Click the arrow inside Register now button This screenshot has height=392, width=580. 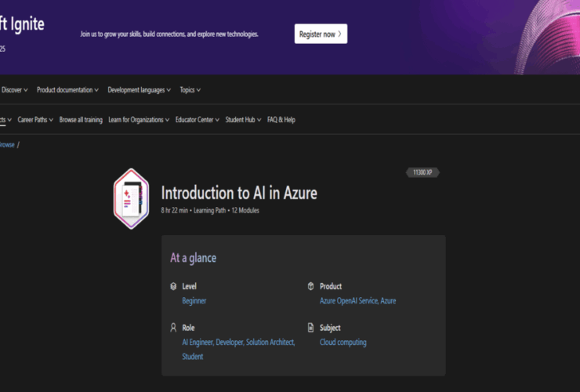(339, 34)
